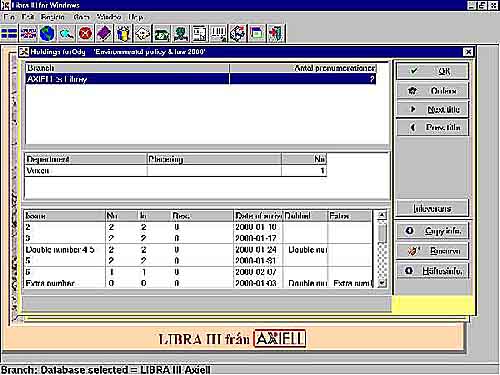
Task: Click the Doublet column header
Action: tap(305, 216)
